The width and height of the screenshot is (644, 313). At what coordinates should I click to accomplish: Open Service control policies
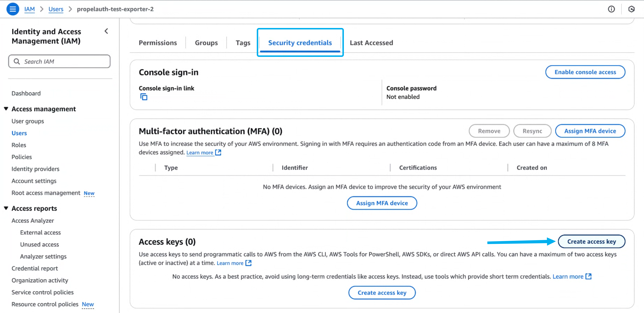click(42, 292)
